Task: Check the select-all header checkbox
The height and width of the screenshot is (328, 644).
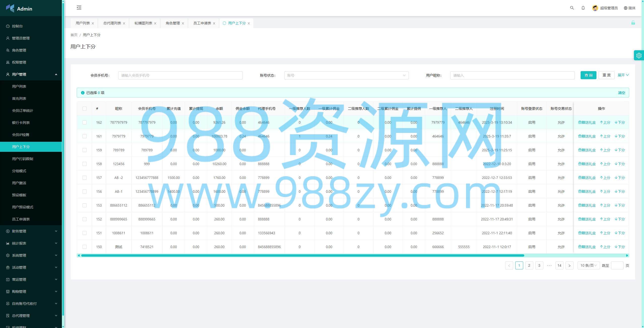Action: click(x=85, y=109)
